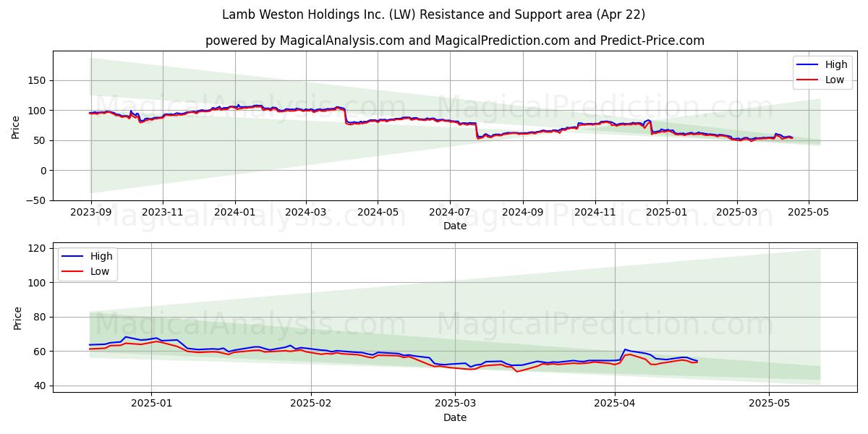This screenshot has height=434, width=868.
Task: Click the top chart x-axis label '2025-03'
Action: click(x=738, y=214)
